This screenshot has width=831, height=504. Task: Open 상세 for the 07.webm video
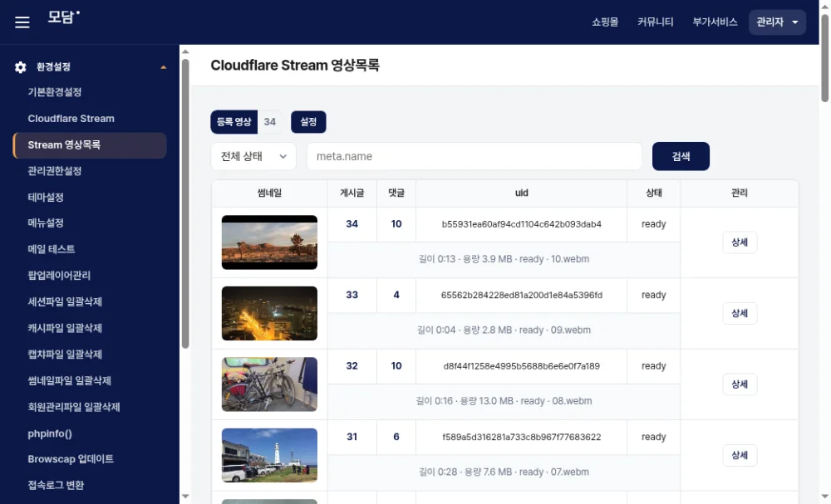click(x=740, y=455)
